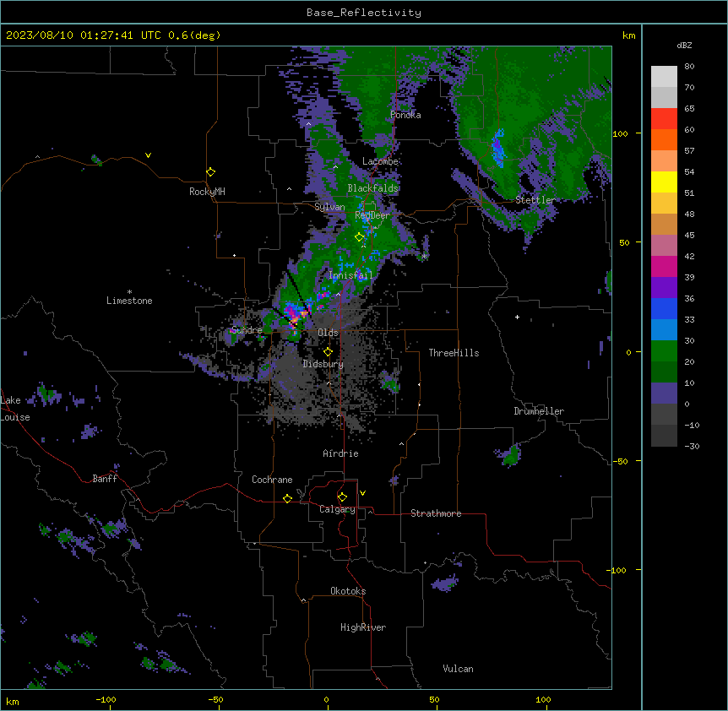Click the dark blue 33-36 dBZ legend swatch

click(x=664, y=308)
